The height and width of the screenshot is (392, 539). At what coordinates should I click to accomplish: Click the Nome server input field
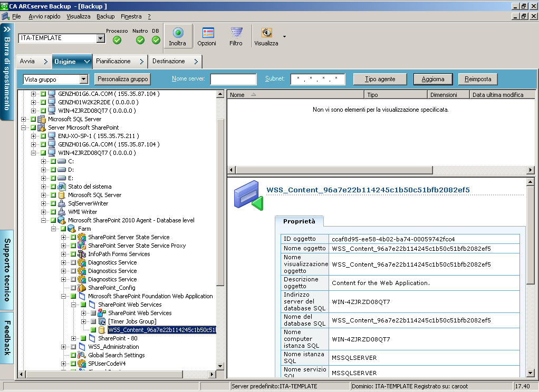pos(233,79)
